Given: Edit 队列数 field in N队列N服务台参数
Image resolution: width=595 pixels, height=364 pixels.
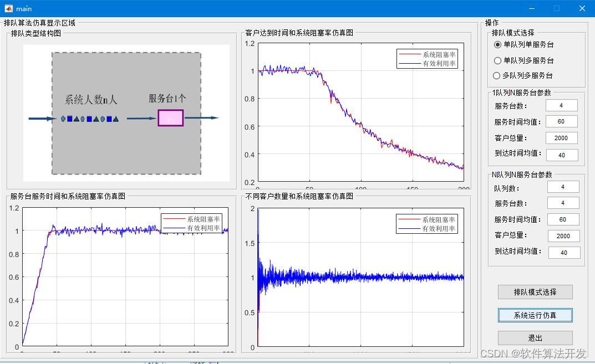Looking at the screenshot, I should [563, 187].
